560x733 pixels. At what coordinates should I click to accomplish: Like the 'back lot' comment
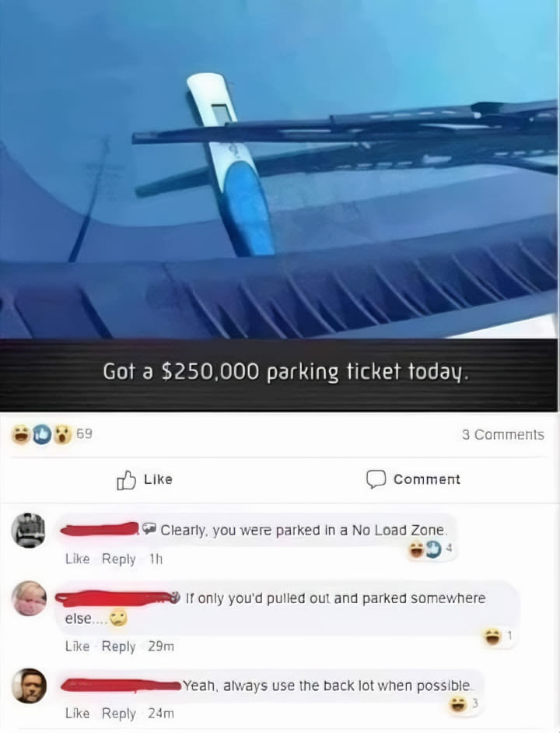77,714
